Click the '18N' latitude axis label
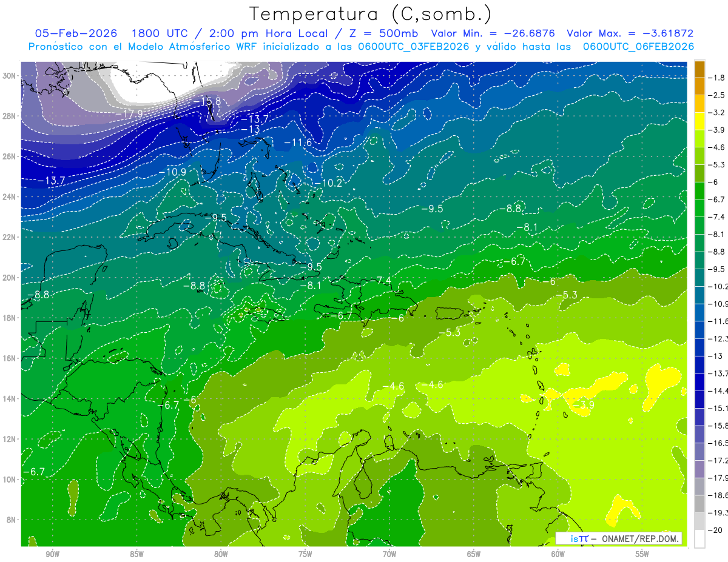Viewport: 728px width, 562px height. coord(10,318)
